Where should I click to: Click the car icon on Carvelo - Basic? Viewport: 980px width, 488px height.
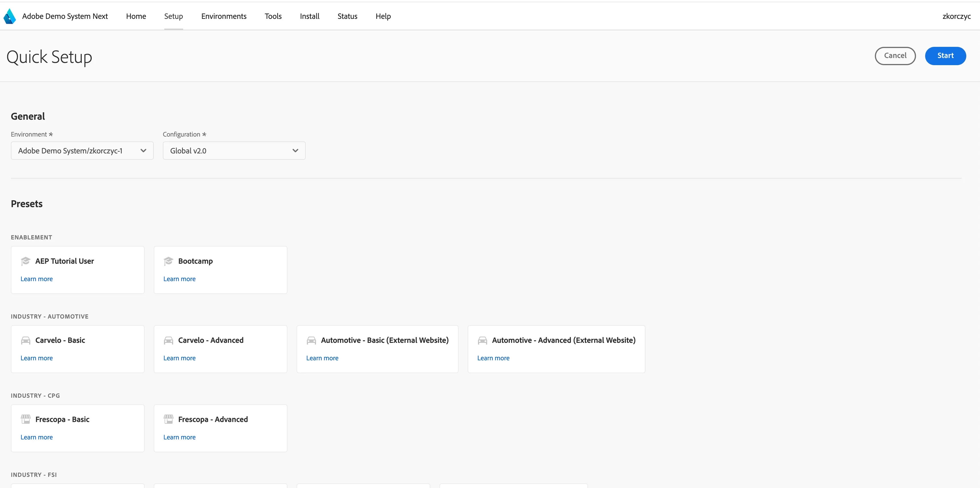point(25,340)
